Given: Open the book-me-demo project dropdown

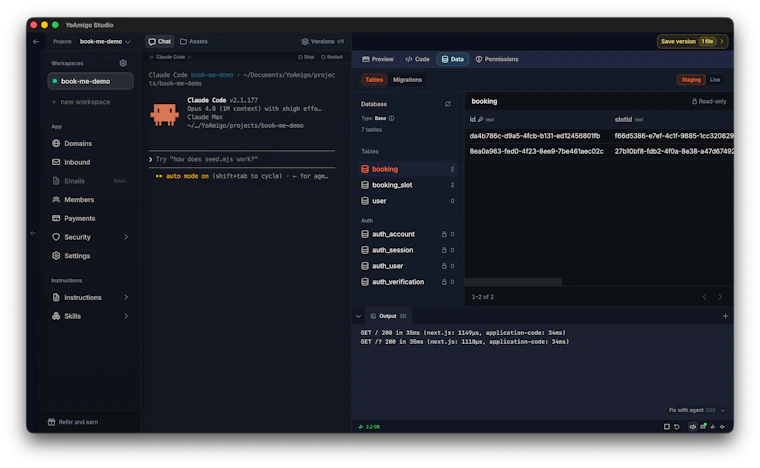Looking at the screenshot, I should coord(105,42).
